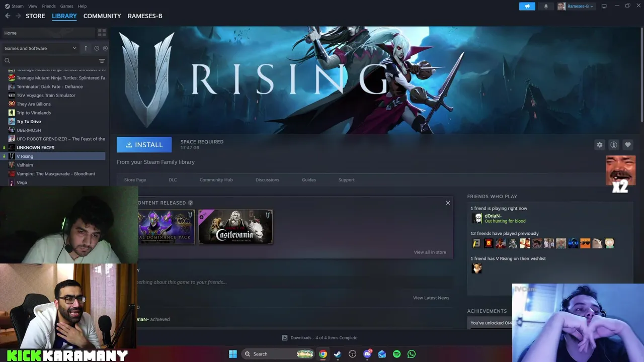Switch to the COMMUNITY tab
Image resolution: width=644 pixels, height=362 pixels.
pyautogui.click(x=102, y=16)
